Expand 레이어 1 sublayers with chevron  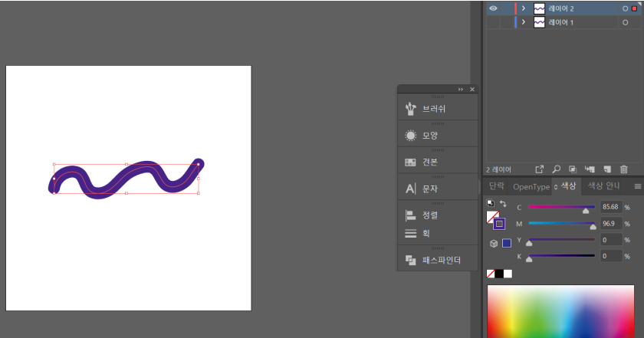524,23
